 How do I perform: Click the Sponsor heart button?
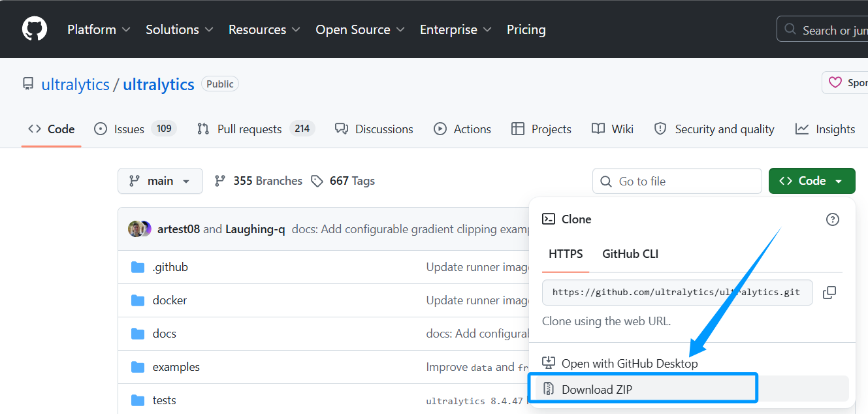(x=845, y=83)
